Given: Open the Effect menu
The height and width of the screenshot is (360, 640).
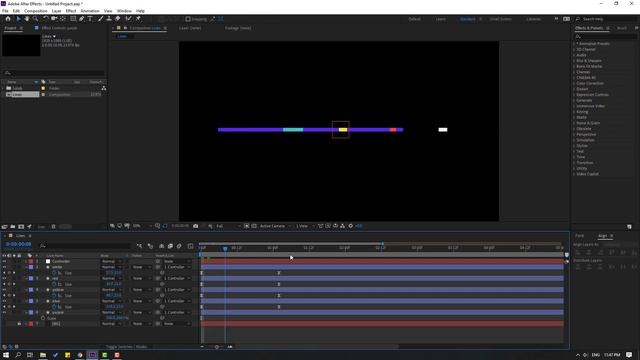Looking at the screenshot, I should pos(71,11).
